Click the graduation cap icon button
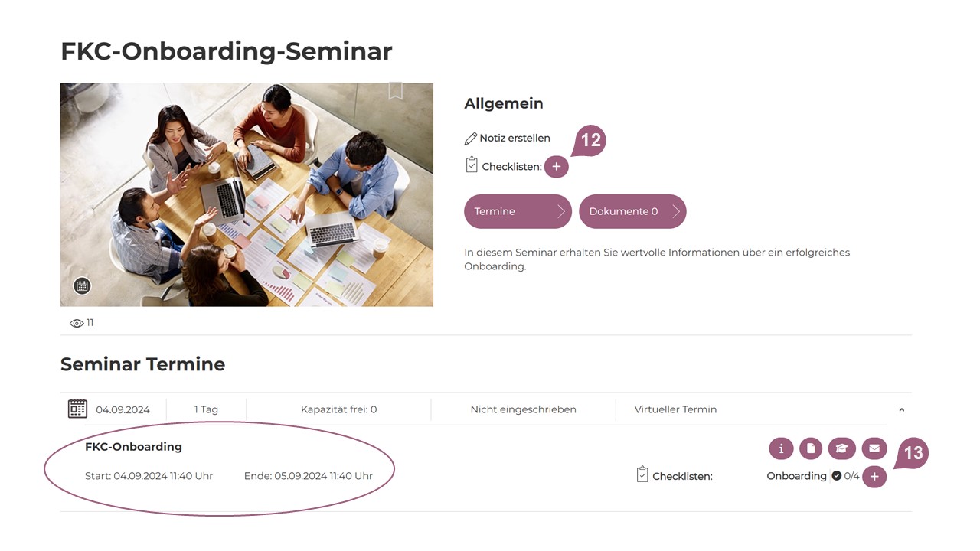Screen dimensions: 980x551 pos(841,449)
